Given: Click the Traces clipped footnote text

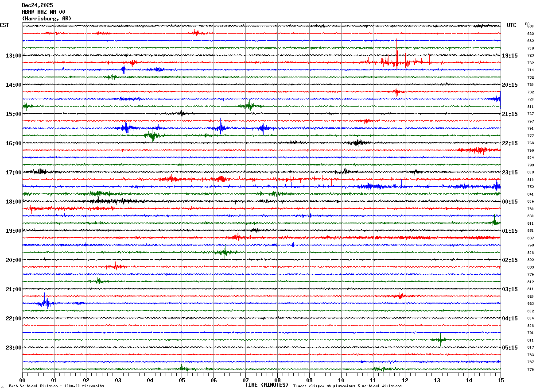Looking at the screenshot, I should click(347, 386).
